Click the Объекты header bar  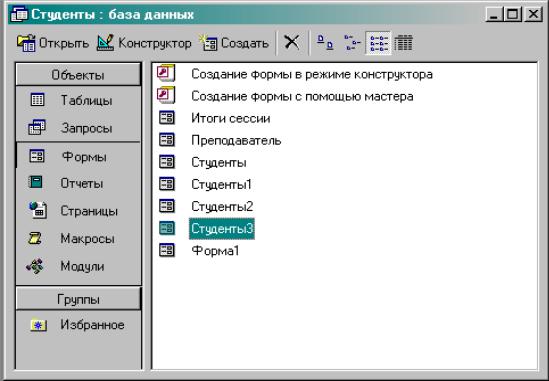78,75
